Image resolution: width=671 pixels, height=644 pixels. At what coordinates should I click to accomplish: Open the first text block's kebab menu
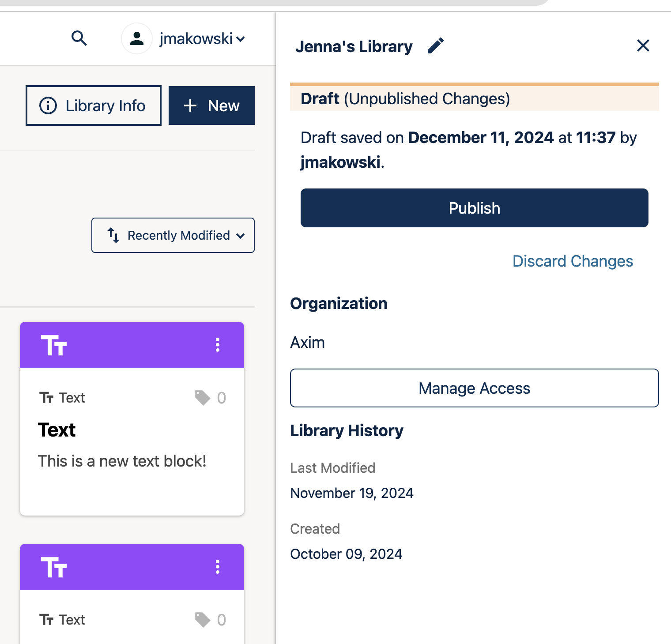click(x=217, y=345)
